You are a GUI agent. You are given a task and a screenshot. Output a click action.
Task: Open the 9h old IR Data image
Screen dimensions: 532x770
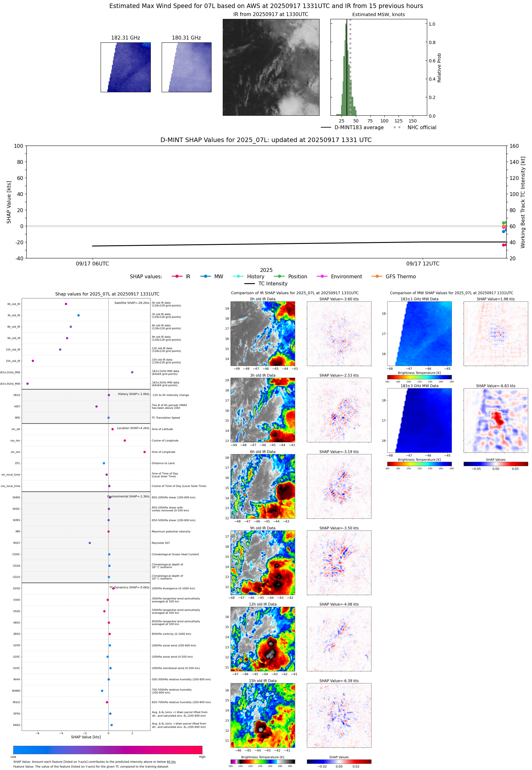[263, 562]
